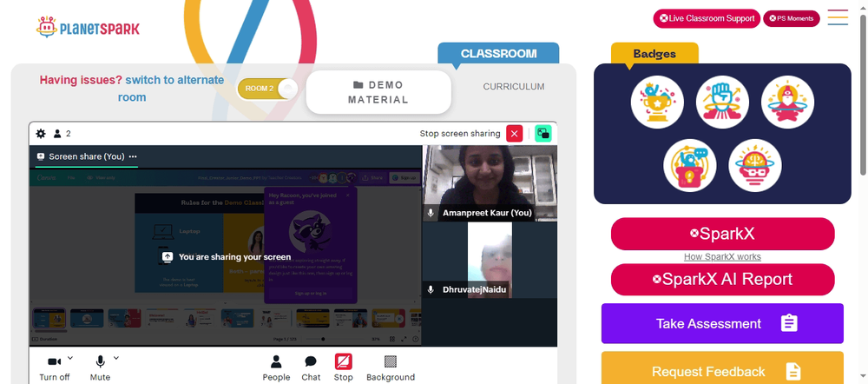Screen dimensions: 868x384
Task: Click the page scrollbar
Action: click(x=863, y=94)
